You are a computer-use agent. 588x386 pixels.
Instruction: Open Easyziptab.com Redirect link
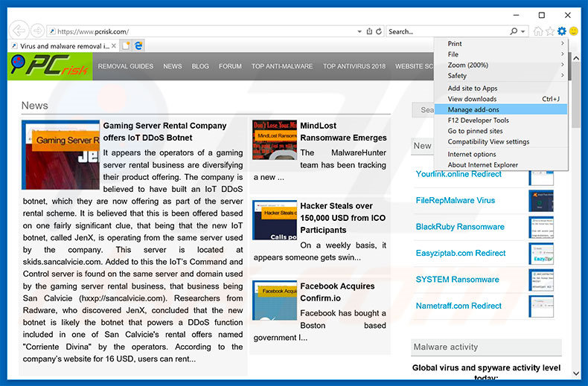tap(461, 253)
